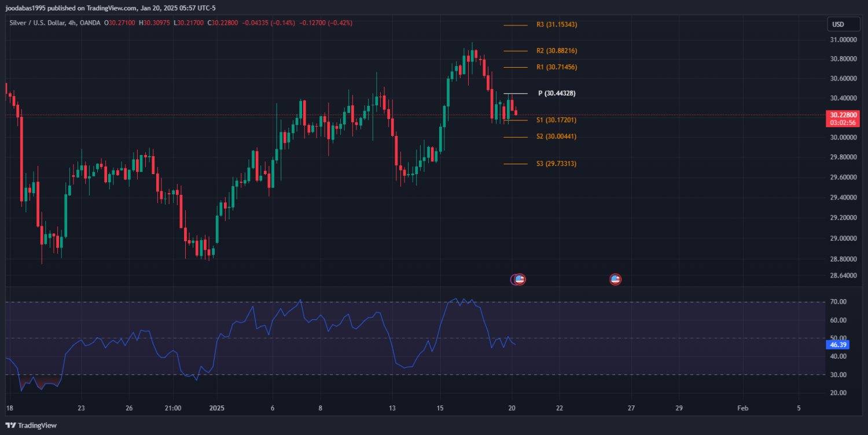Select the S1 (30.17201) support label
868x435 pixels.
pos(556,120)
